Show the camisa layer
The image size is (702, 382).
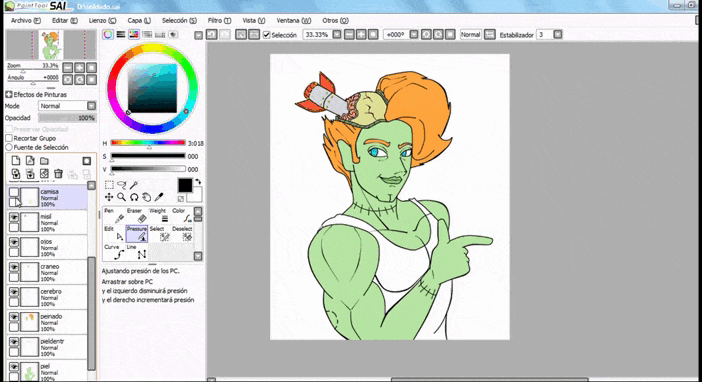click(14, 193)
